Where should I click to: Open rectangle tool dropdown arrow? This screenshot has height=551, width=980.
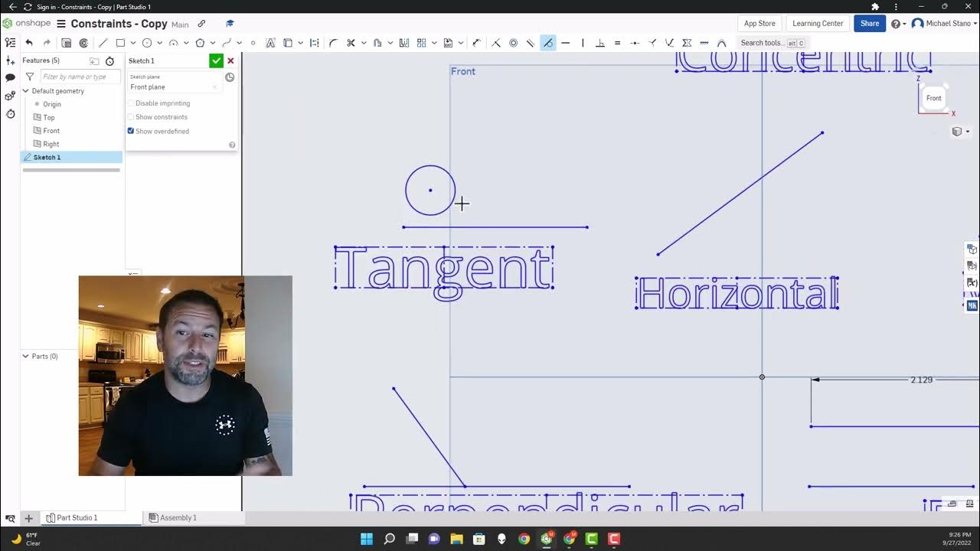tap(132, 43)
